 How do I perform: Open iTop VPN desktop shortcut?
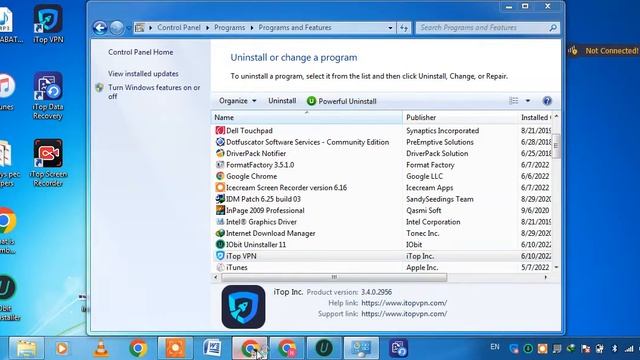pyautogui.click(x=48, y=24)
